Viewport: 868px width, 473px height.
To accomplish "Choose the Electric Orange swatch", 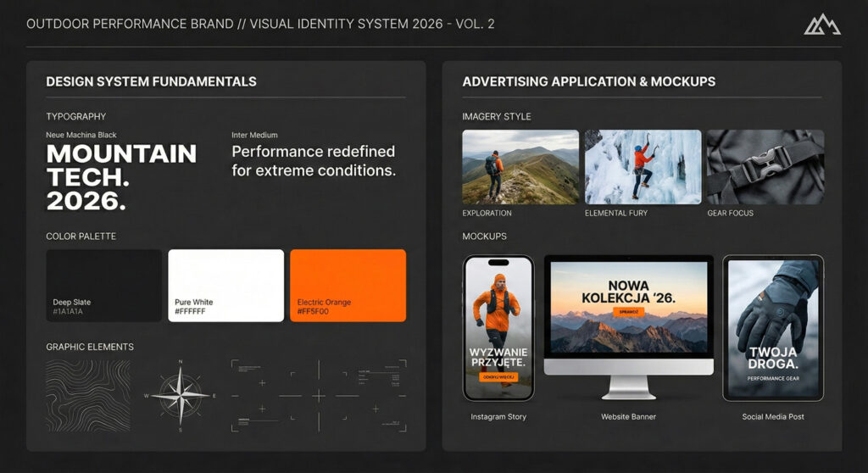I will point(348,286).
